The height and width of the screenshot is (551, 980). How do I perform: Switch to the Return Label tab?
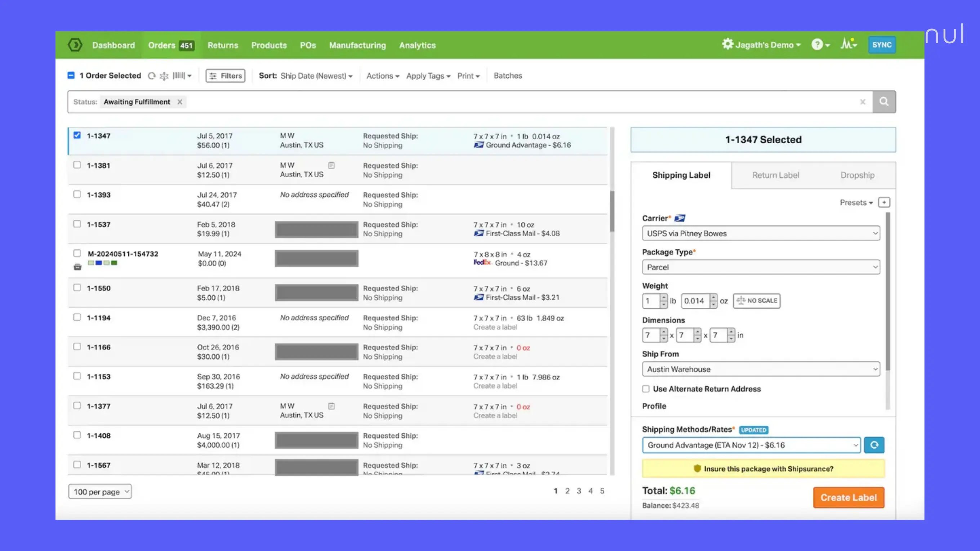coord(775,175)
